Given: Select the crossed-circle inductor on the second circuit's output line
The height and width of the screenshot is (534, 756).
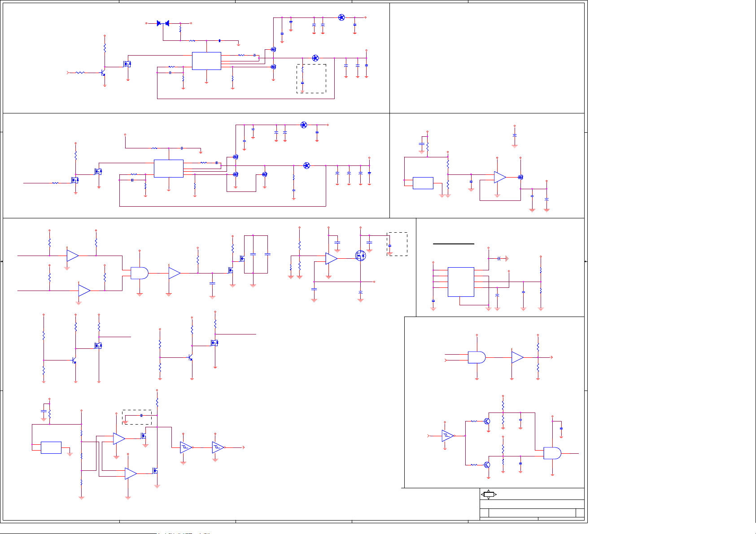Looking at the screenshot, I should pos(306,165).
